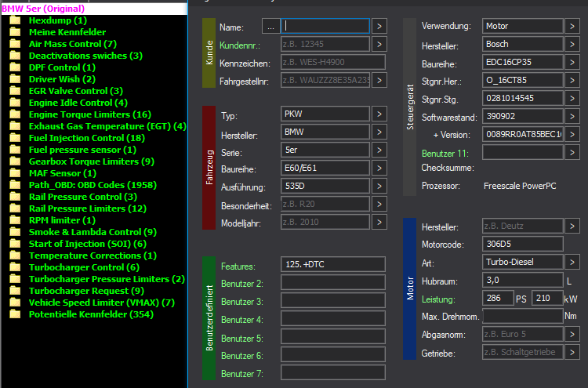Open the Fuel Injection Control (18) folder icon
This screenshot has height=388, width=588.
[15, 138]
